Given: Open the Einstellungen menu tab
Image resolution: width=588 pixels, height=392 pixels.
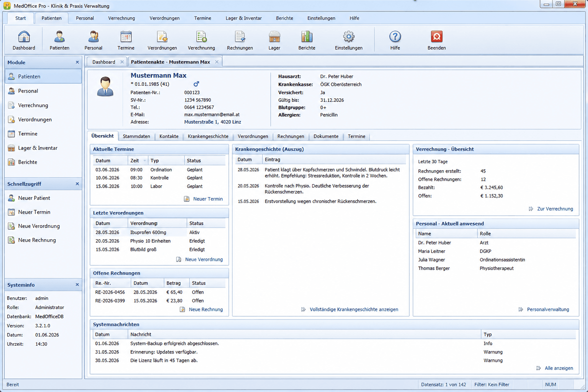Looking at the screenshot, I should [x=321, y=18].
